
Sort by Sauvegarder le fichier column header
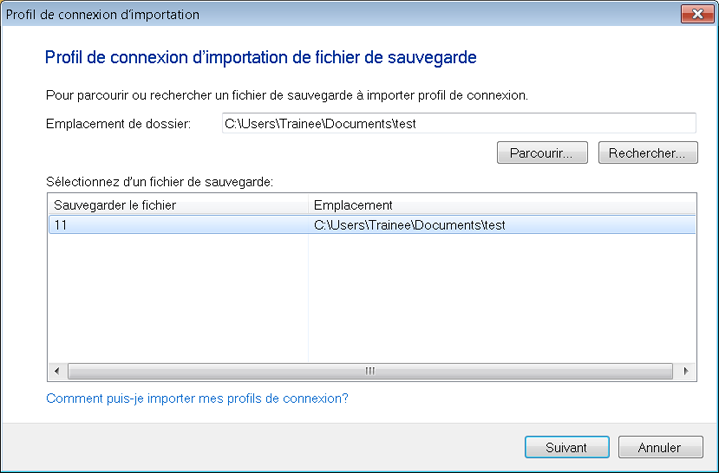pyautogui.click(x=178, y=205)
